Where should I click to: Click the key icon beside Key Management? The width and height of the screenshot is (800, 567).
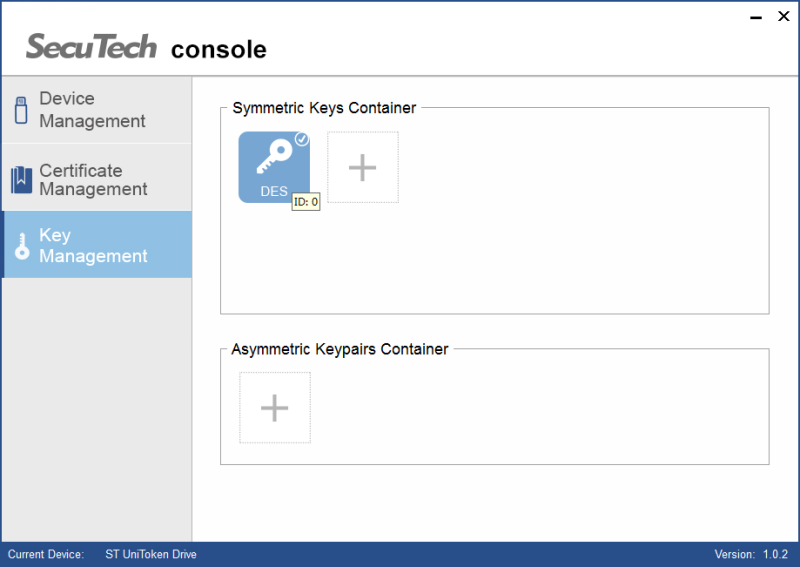click(22, 246)
